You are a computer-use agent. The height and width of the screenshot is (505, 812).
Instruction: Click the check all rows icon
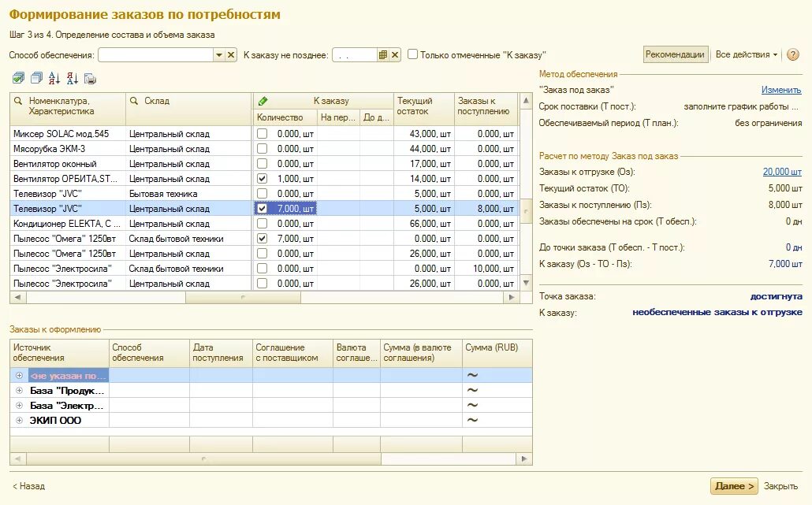[18, 78]
